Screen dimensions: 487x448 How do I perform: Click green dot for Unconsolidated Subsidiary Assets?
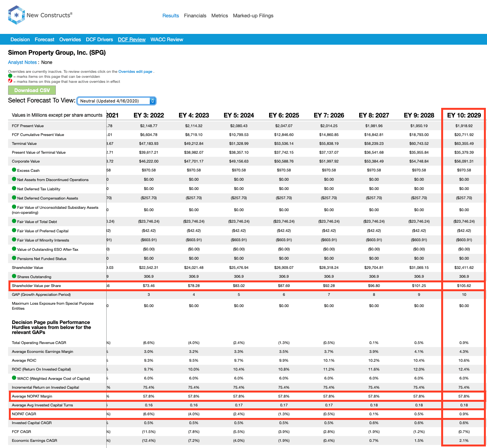(x=14, y=207)
